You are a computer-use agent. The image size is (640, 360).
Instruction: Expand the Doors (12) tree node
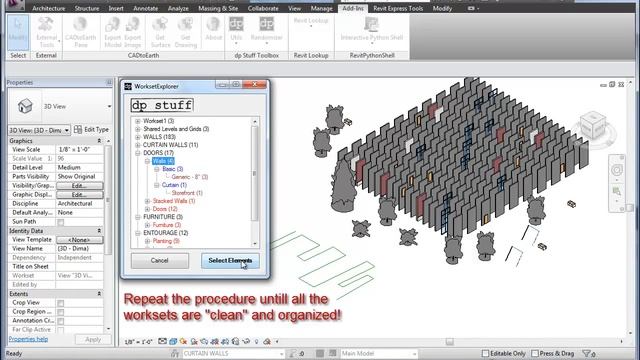point(147,209)
